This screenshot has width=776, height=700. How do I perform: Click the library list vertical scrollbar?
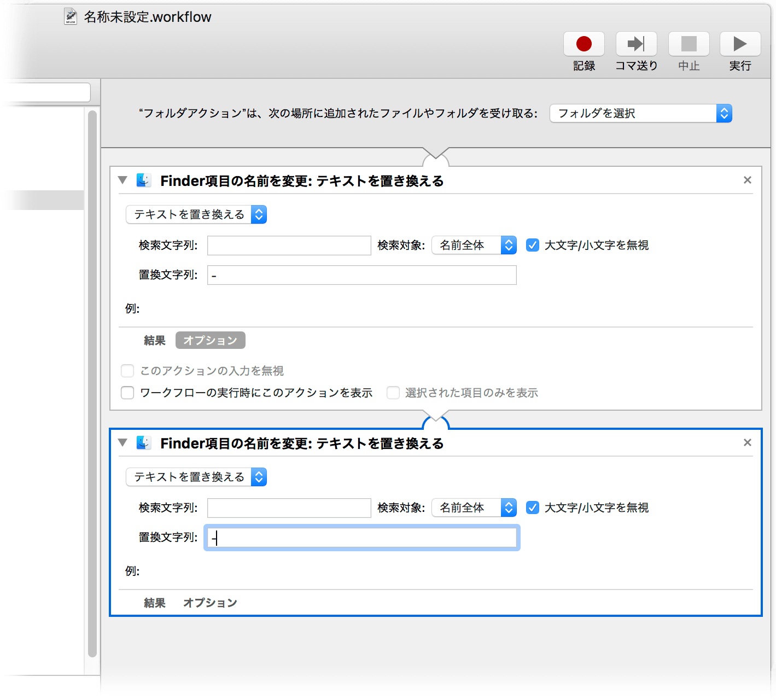[92, 383]
